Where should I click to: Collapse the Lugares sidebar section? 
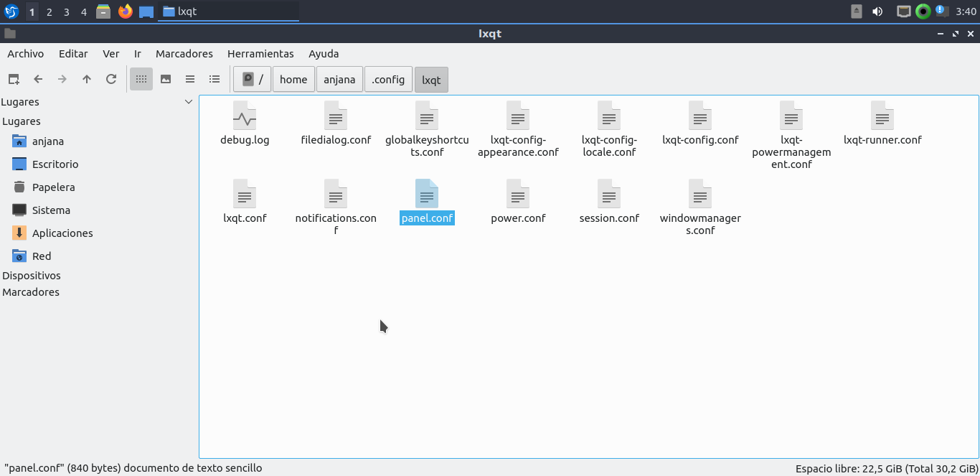pos(188,101)
